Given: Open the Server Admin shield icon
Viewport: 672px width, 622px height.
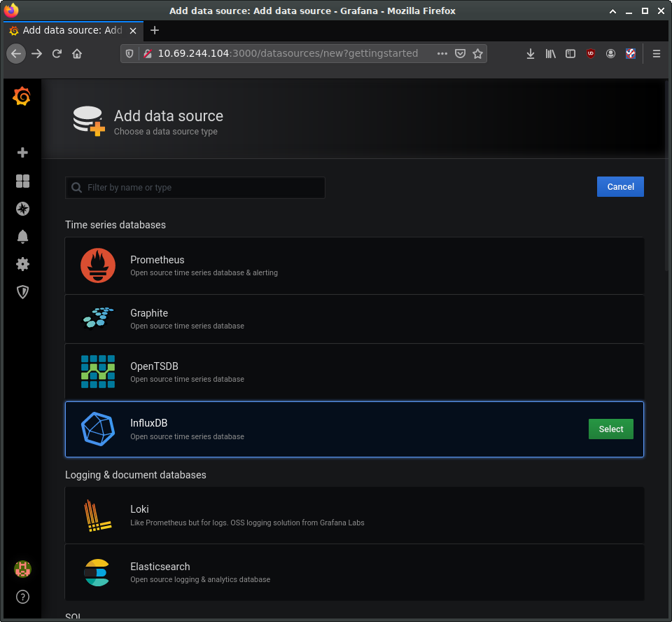Looking at the screenshot, I should tap(22, 292).
